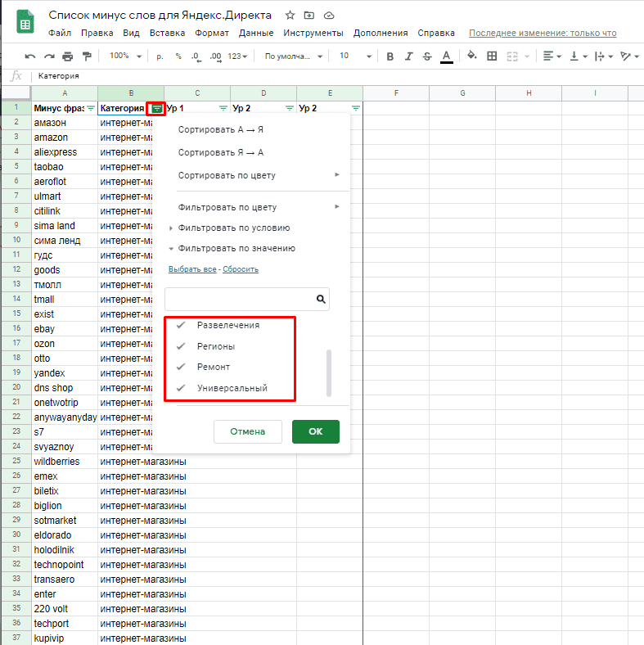Open filter icon in column D
The image size is (644, 645).
290,108
